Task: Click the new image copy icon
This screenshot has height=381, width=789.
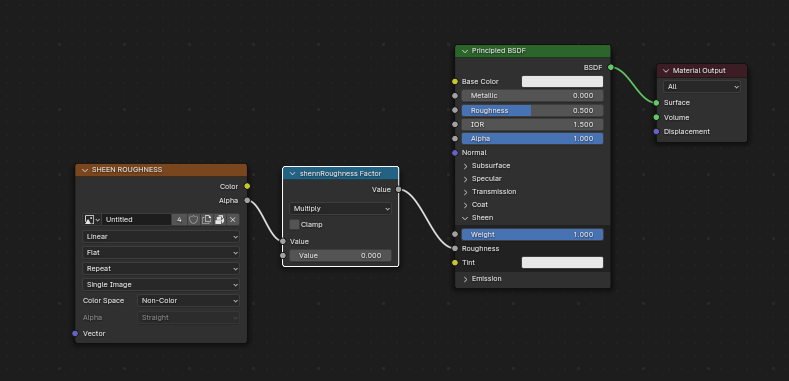Action: pyautogui.click(x=206, y=219)
